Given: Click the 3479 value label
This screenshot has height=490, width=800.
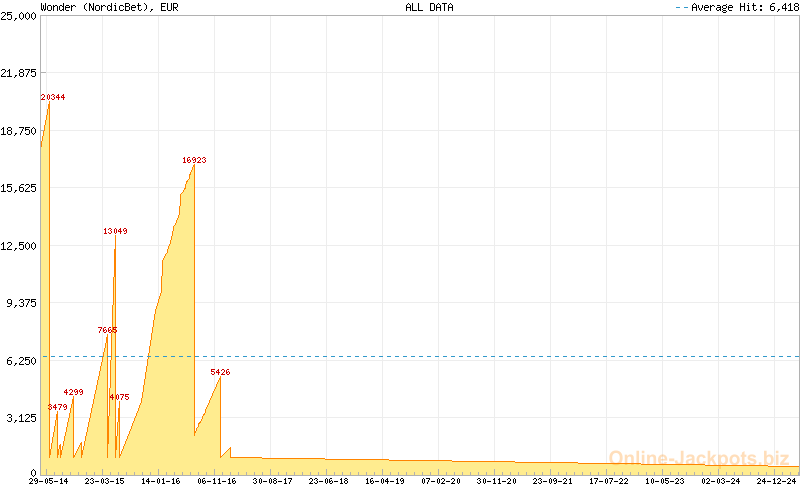Looking at the screenshot, I should (x=58, y=407).
